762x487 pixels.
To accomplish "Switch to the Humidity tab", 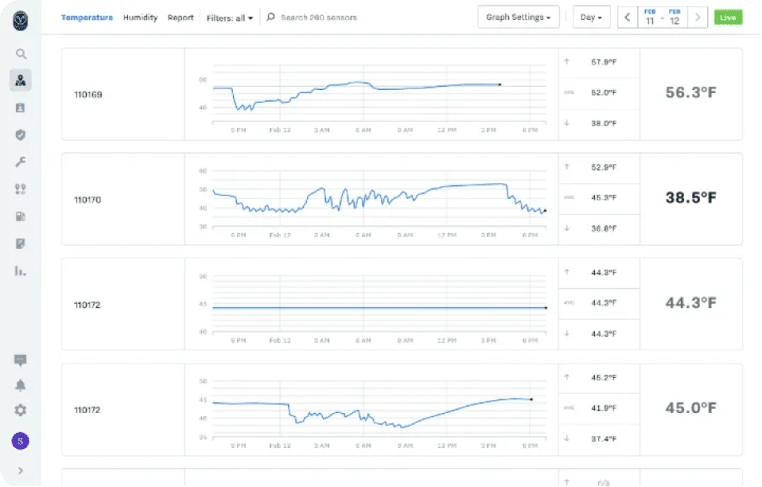I will (x=140, y=17).
